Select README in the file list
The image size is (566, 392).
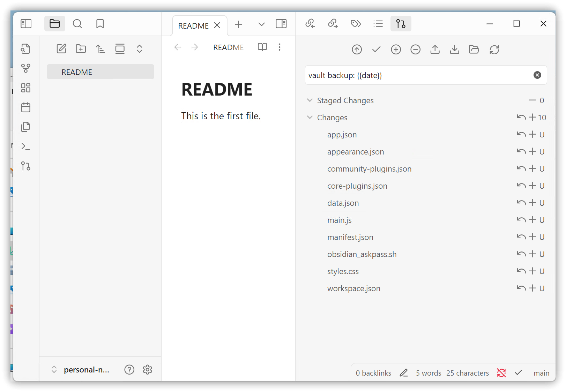pos(100,72)
